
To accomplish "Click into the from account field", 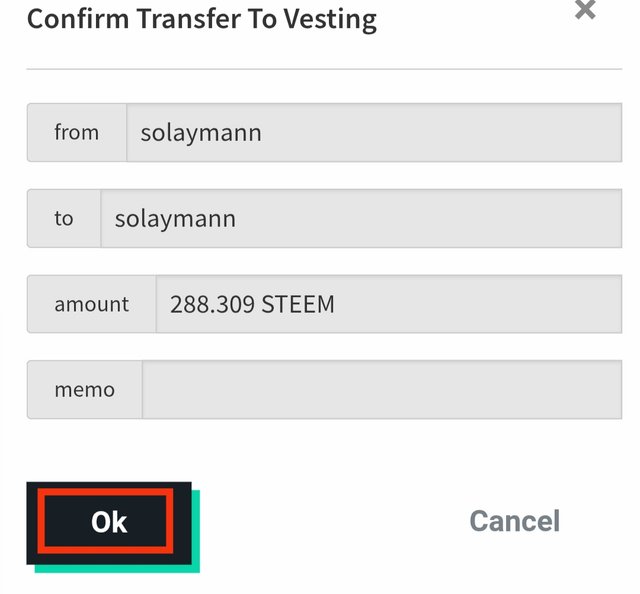I will coord(373,132).
